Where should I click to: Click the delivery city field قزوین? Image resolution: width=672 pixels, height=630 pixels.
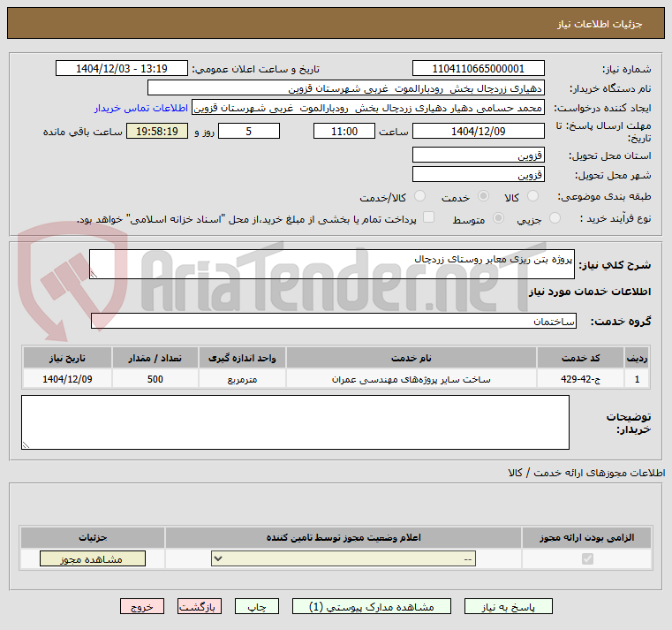[479, 175]
